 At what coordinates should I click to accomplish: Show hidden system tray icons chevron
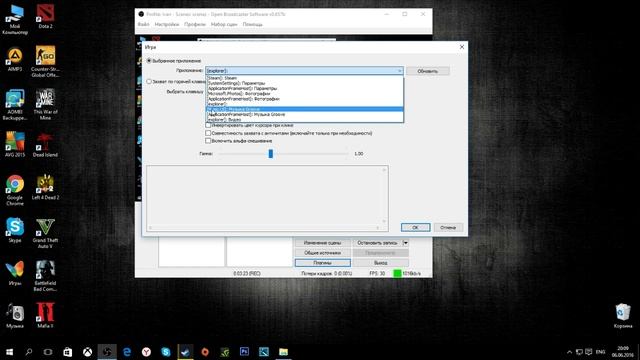[x=569, y=352]
